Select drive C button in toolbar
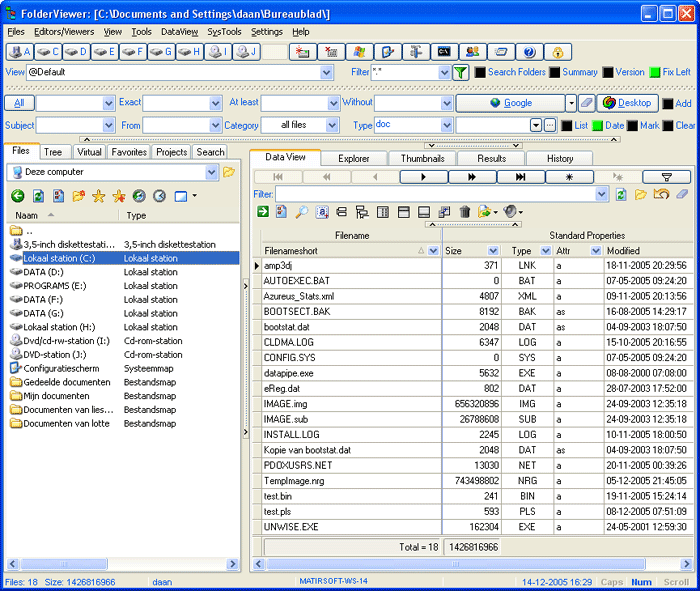 (48, 52)
